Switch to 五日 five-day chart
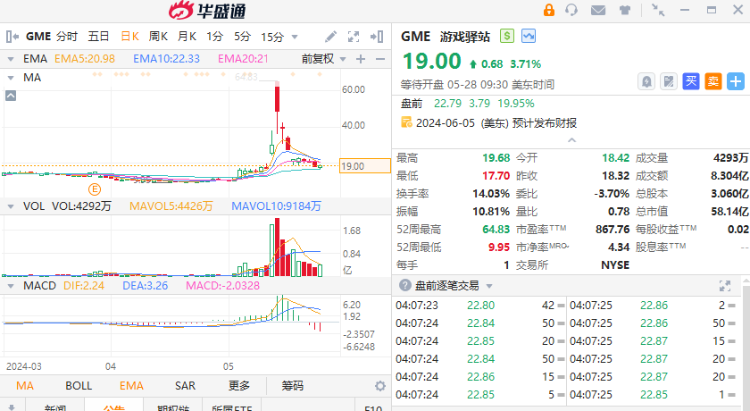 (99, 36)
